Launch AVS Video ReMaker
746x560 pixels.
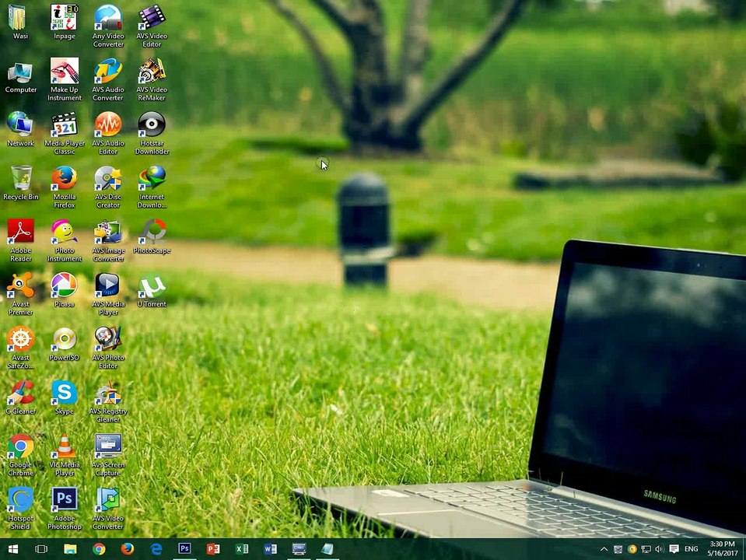pyautogui.click(x=152, y=80)
